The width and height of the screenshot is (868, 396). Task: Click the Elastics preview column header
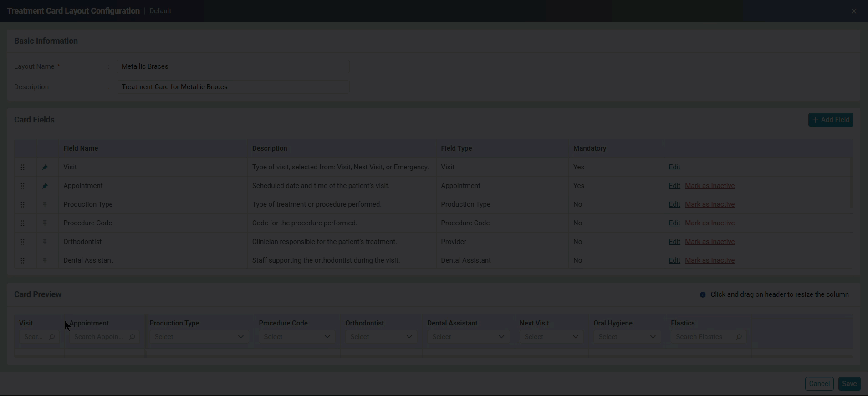683,323
